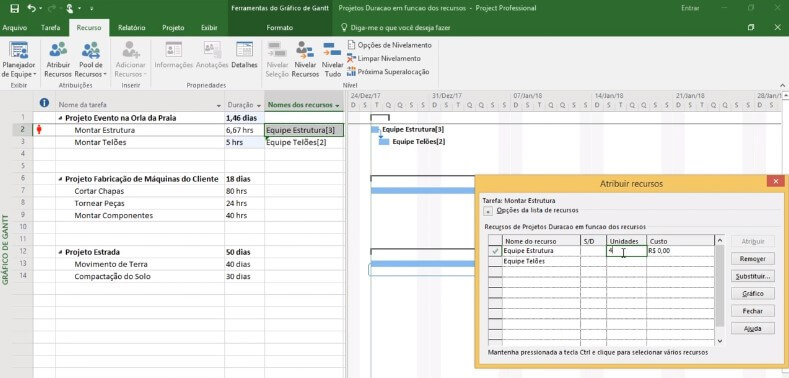Image resolution: width=789 pixels, height=378 pixels.
Task: Click the Fechar button
Action: tap(753, 311)
